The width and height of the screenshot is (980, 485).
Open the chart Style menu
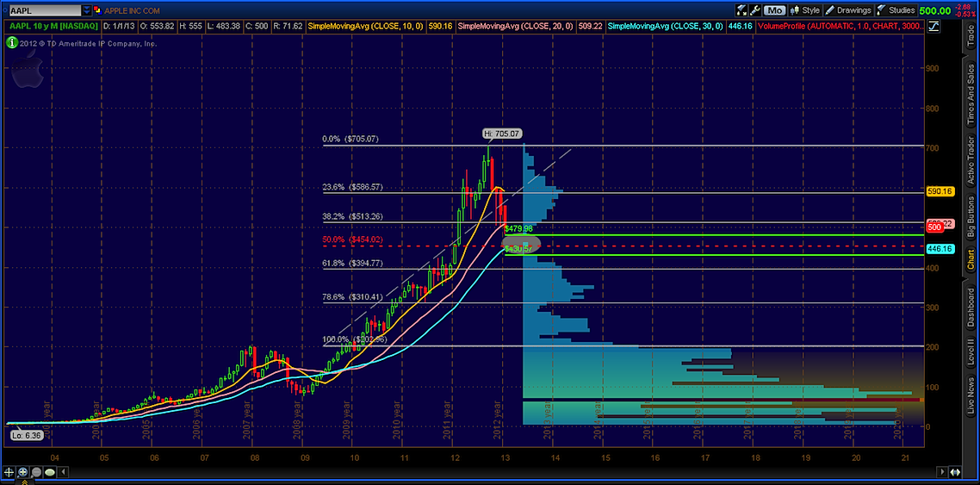(x=805, y=10)
